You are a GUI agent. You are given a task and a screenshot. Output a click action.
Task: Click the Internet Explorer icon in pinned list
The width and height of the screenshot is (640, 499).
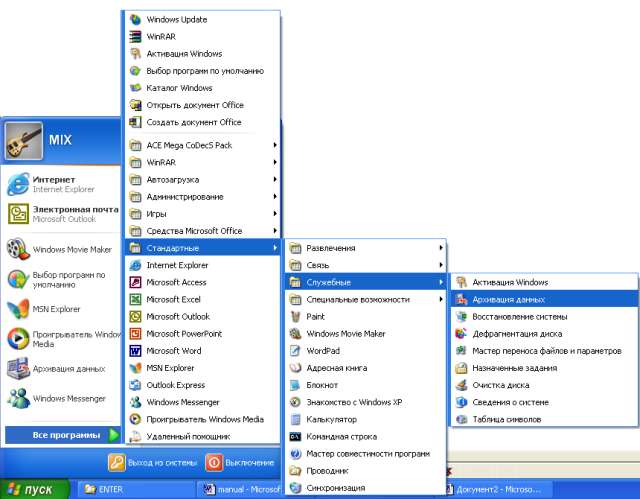tap(18, 184)
